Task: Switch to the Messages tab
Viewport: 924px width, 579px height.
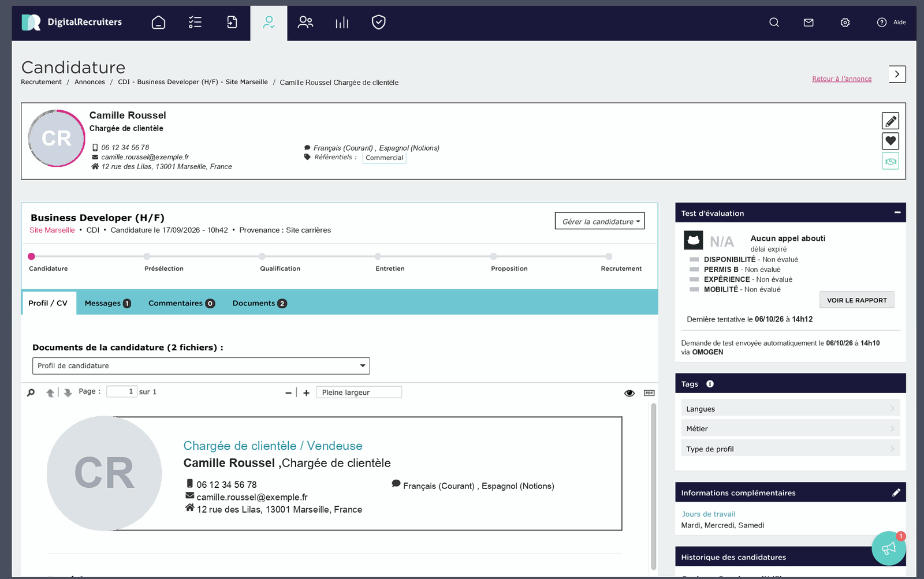Action: 108,303
